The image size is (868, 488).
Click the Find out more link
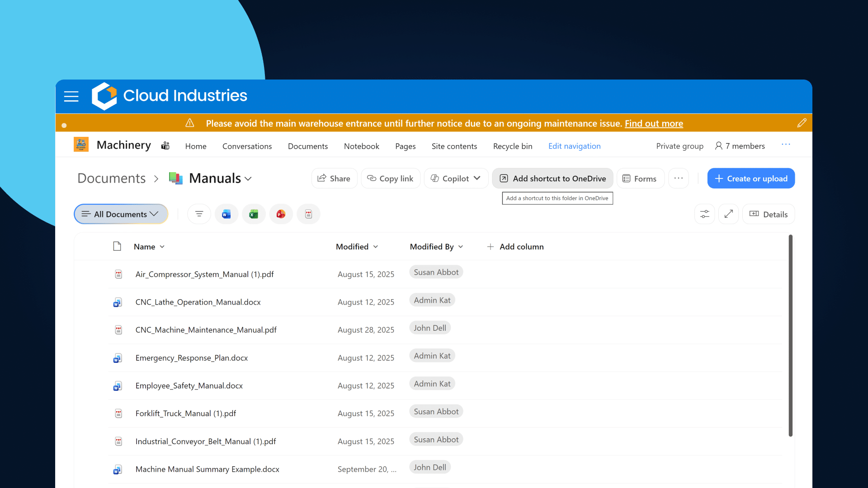point(654,123)
